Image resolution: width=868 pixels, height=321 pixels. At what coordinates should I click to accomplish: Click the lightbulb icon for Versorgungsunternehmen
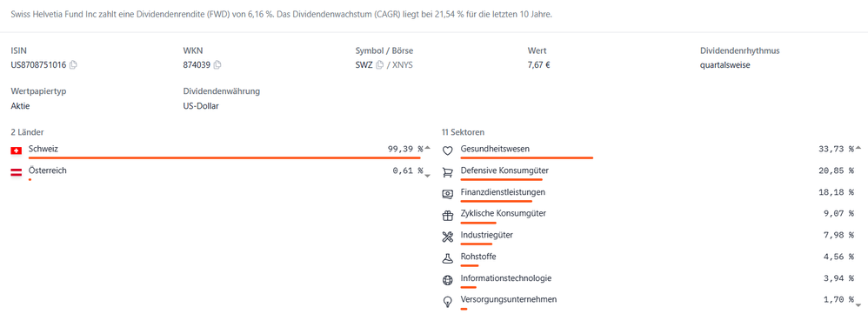(448, 302)
